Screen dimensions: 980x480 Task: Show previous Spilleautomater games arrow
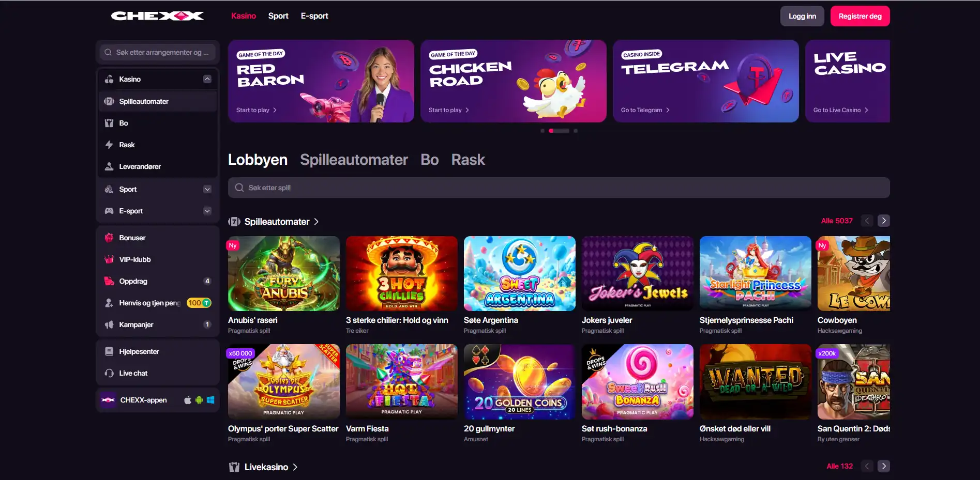(x=867, y=221)
